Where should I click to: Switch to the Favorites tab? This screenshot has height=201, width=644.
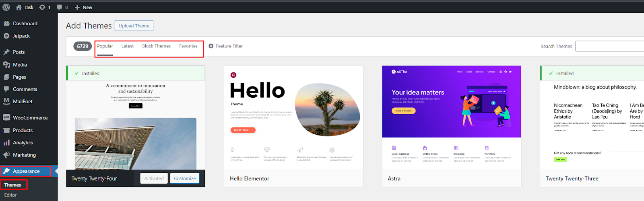click(x=188, y=46)
